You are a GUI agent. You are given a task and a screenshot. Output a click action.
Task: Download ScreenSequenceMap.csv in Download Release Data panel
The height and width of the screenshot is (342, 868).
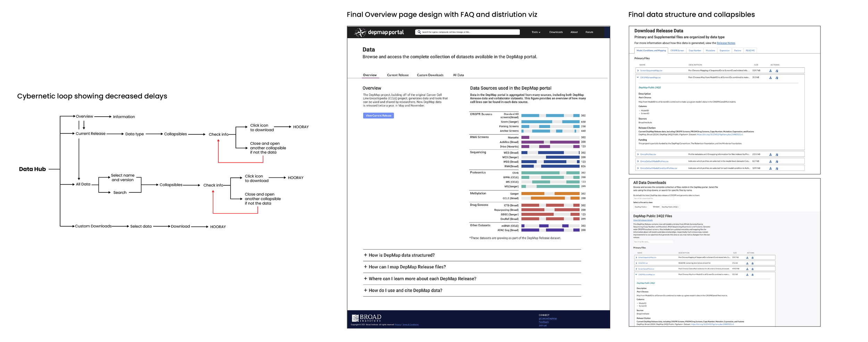pyautogui.click(x=770, y=71)
